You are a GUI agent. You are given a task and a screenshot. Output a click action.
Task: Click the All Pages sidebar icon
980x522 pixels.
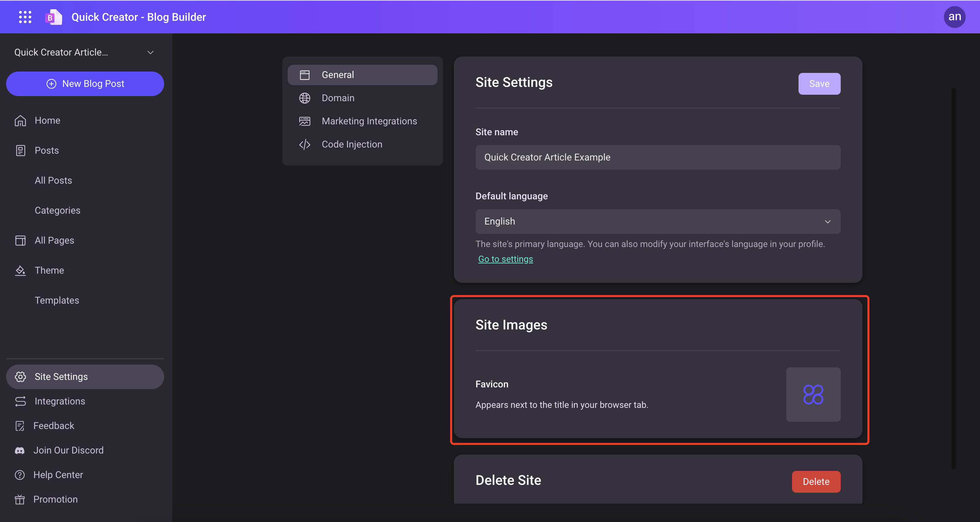(x=19, y=240)
